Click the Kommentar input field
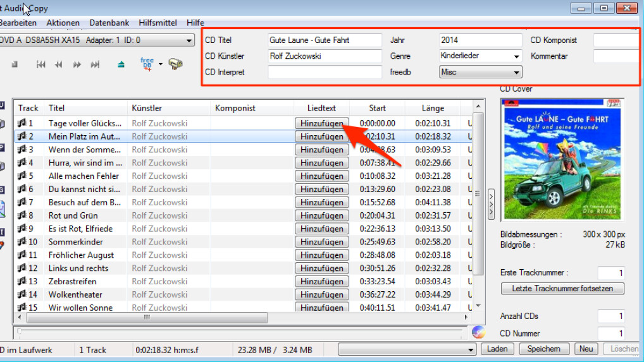The image size is (644, 362). [616, 56]
